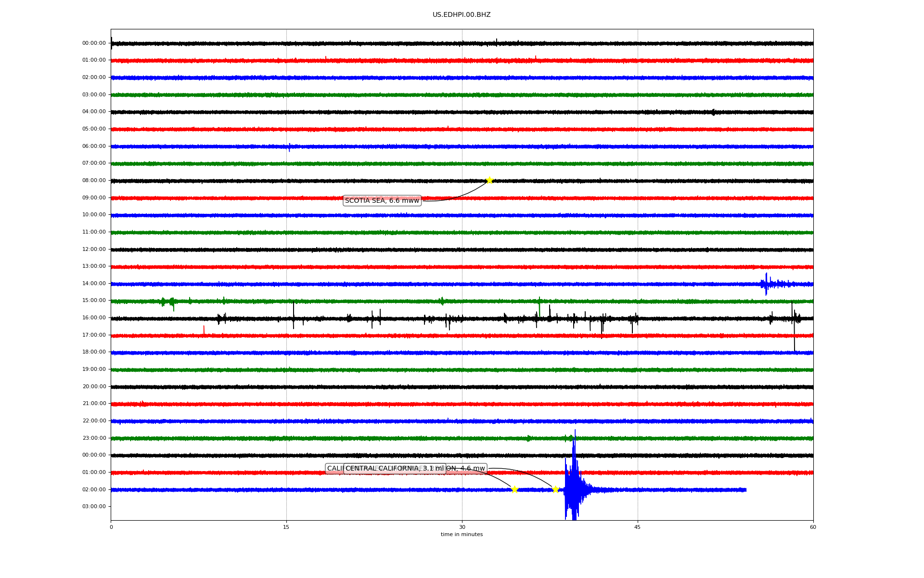Click the plot title US.EDHPI.00.BHZ
This screenshot has height=578, width=924.
(x=462, y=15)
